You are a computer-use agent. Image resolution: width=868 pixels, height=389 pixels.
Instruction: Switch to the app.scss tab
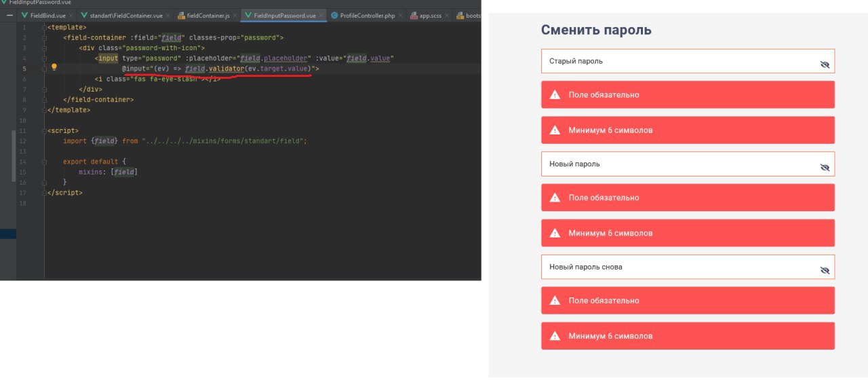point(430,15)
